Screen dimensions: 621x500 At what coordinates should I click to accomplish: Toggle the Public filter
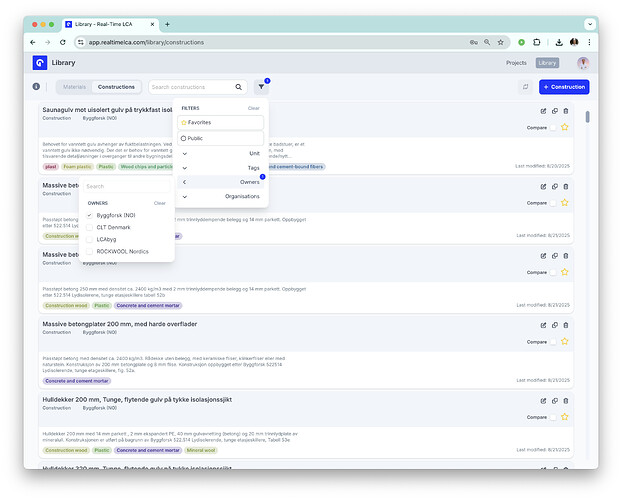[221, 138]
